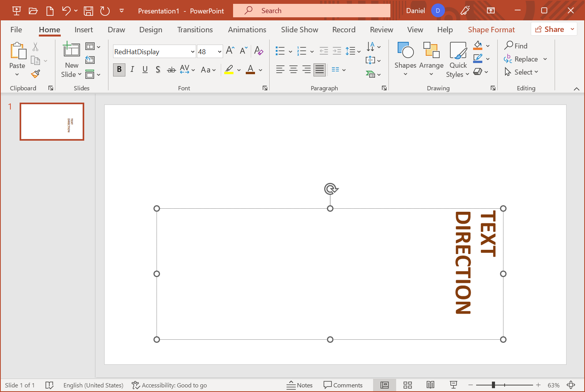
Task: Click the Clear All Formatting icon
Action: pos(258,51)
